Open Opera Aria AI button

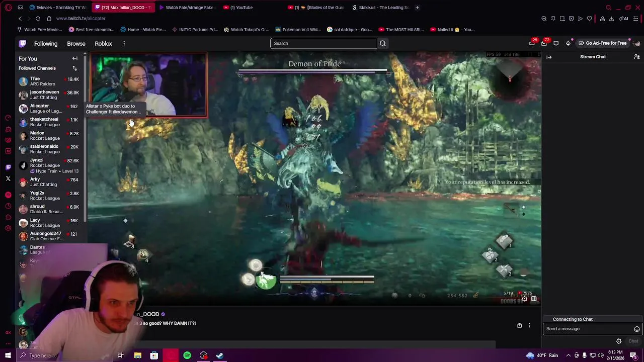pyautogui.click(x=624, y=19)
